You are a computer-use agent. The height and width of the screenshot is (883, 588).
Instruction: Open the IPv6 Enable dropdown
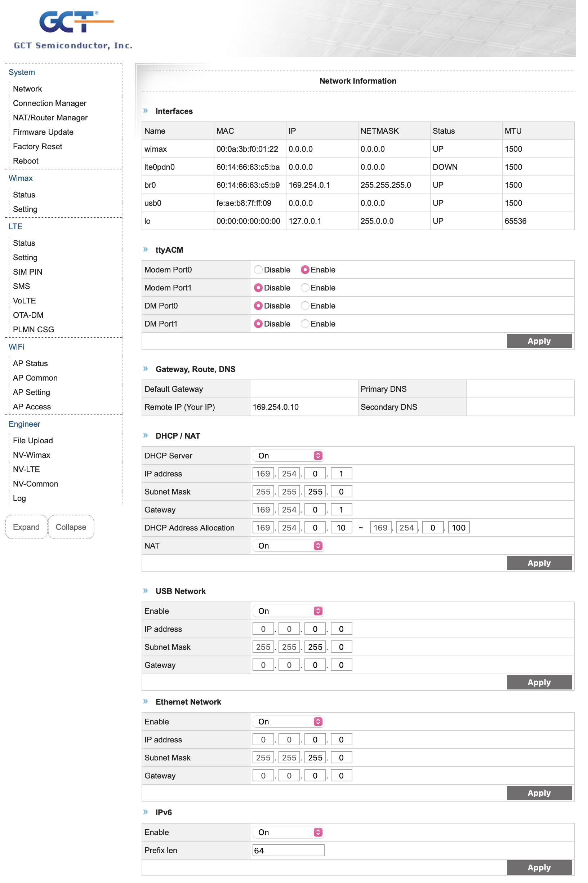tap(288, 832)
